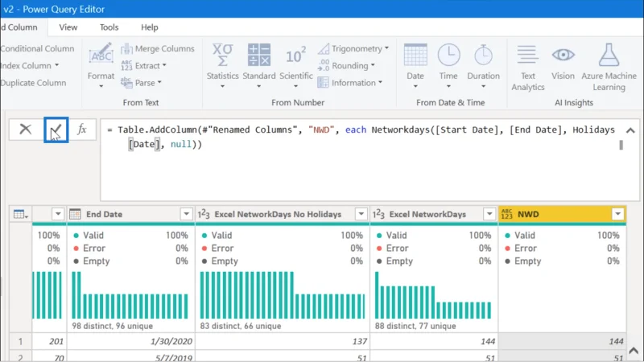Click Conditional Column button
Viewport: 644px width, 362px height.
pyautogui.click(x=37, y=49)
